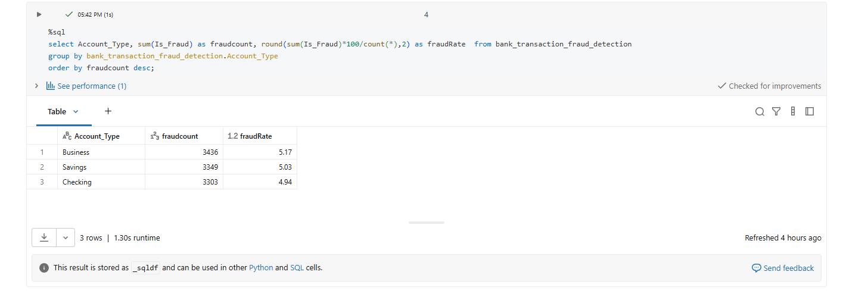
Task: Click Refreshed 4 hours ago text
Action: pyautogui.click(x=783, y=238)
